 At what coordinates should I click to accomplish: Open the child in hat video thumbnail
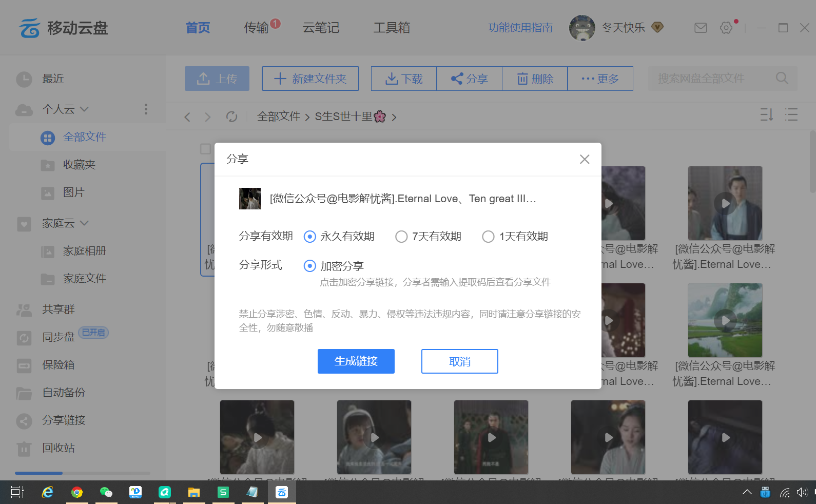point(374,437)
